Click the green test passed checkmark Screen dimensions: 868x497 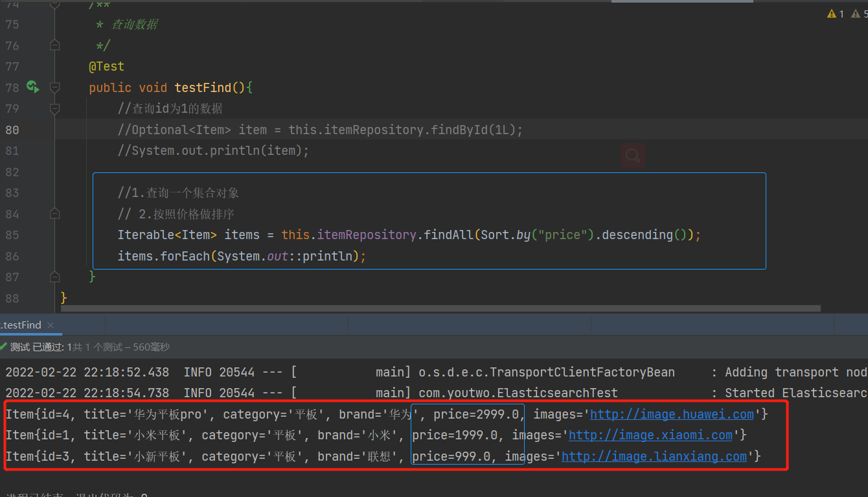pyautogui.click(x=4, y=347)
